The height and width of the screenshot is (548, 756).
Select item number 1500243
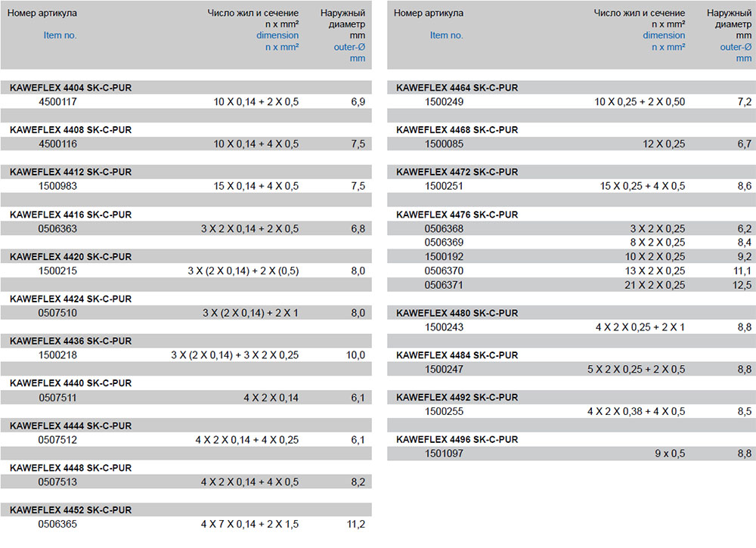click(x=444, y=327)
